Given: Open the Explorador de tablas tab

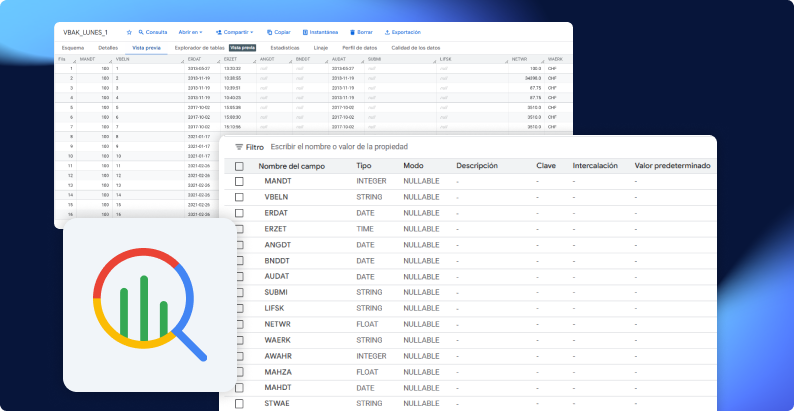Looking at the screenshot, I should (200, 48).
